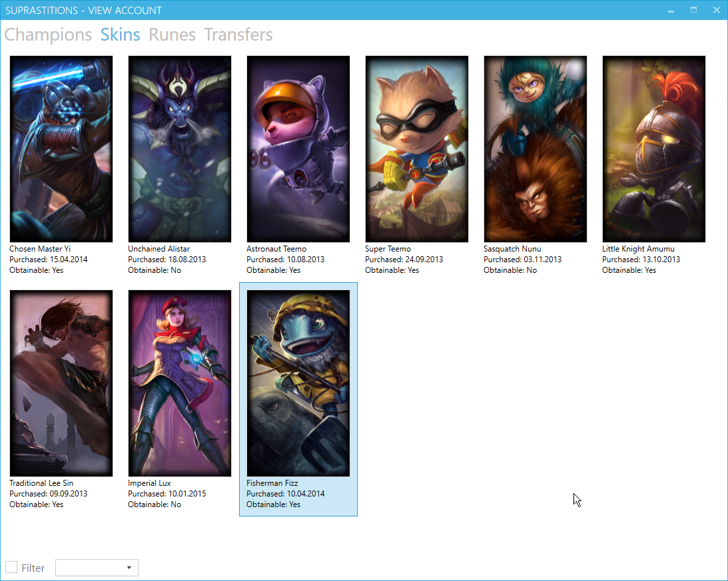Choose the Astronaut Teemo skin image

point(298,149)
